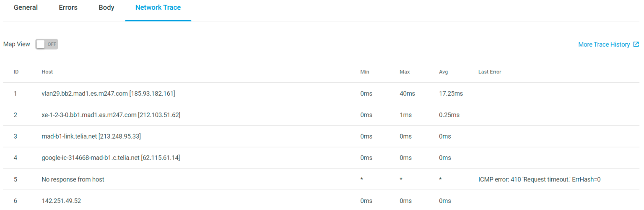
Task: Click the Last Error column header
Action: [x=490, y=72]
